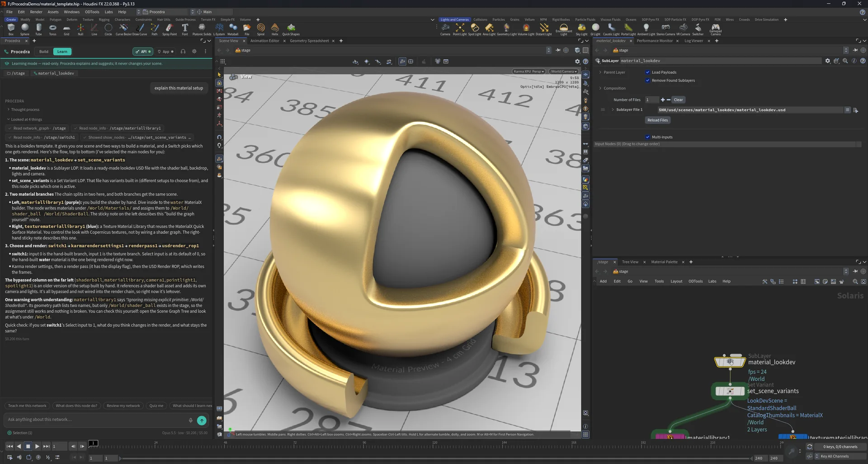Switch to the Animation Editor tab
868x464 pixels.
pyautogui.click(x=265, y=41)
